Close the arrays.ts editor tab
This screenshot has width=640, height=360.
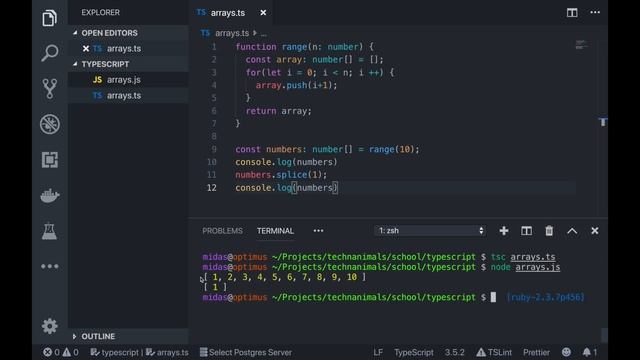(x=263, y=13)
